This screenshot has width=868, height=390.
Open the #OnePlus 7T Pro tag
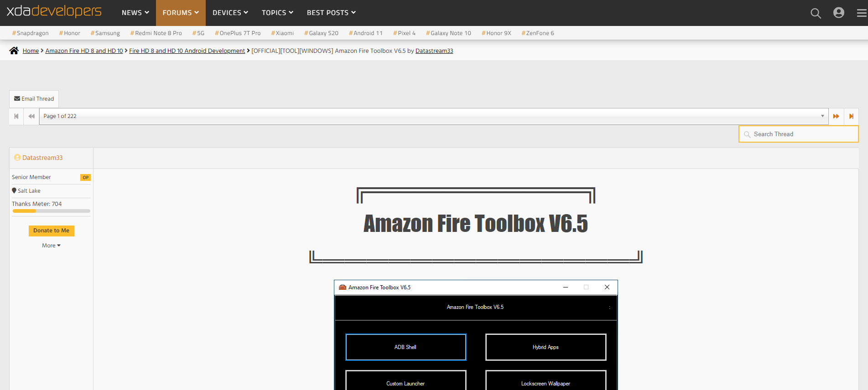click(238, 33)
